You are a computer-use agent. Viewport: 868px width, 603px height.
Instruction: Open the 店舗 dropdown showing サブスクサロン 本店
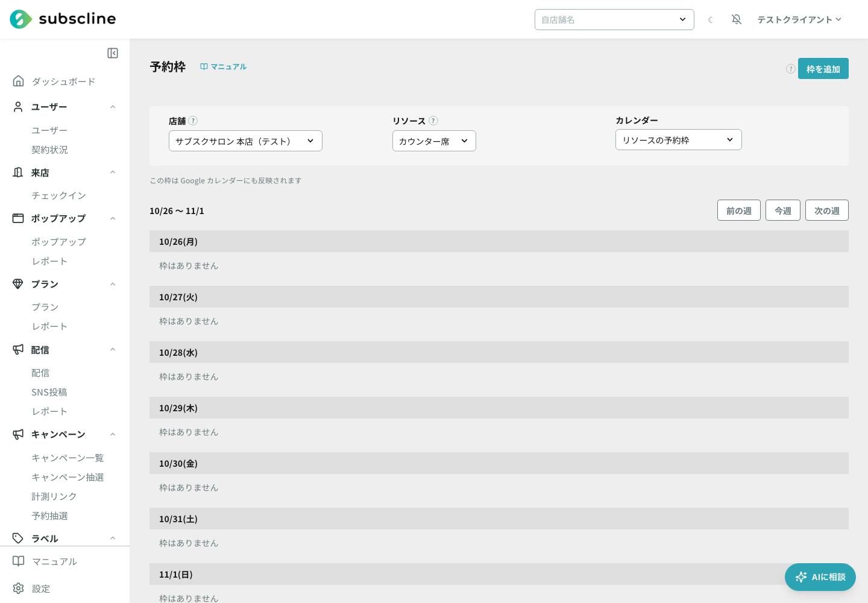(x=245, y=141)
